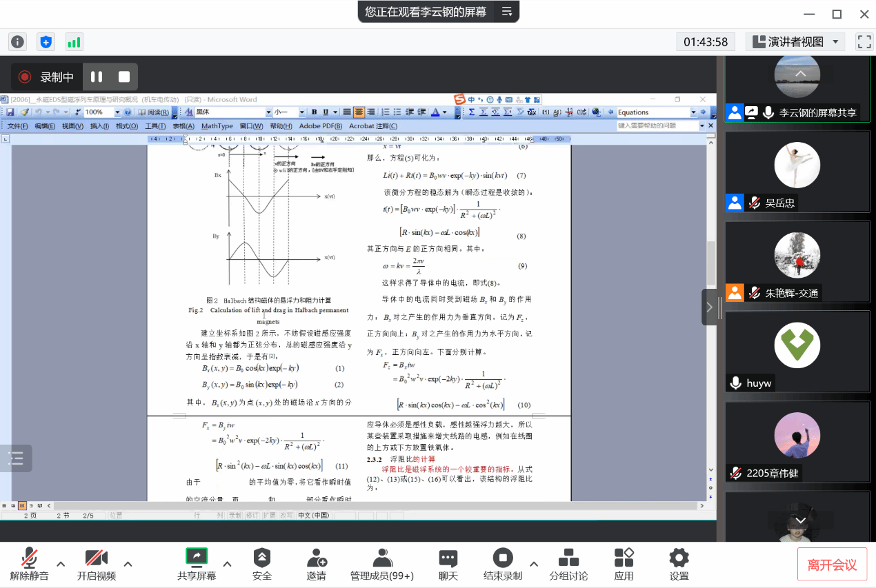
Task: Open the viewing options menu at top
Action: (x=507, y=11)
